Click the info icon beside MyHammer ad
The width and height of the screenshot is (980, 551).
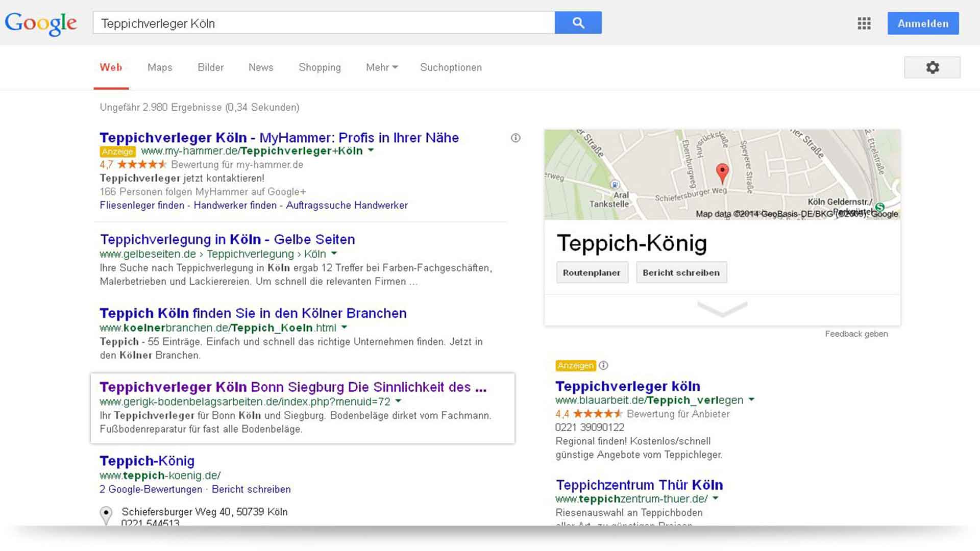(516, 138)
